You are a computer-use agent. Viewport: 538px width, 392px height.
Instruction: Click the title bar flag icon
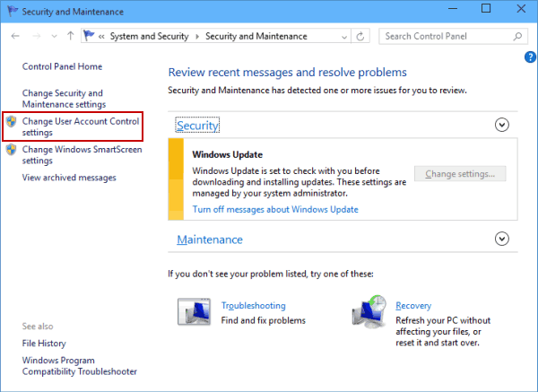click(x=13, y=11)
